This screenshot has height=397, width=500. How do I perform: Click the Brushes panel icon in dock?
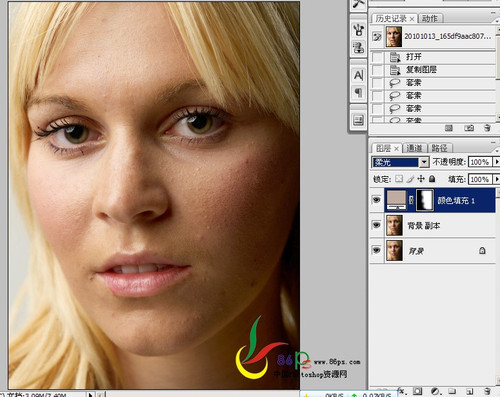359,30
